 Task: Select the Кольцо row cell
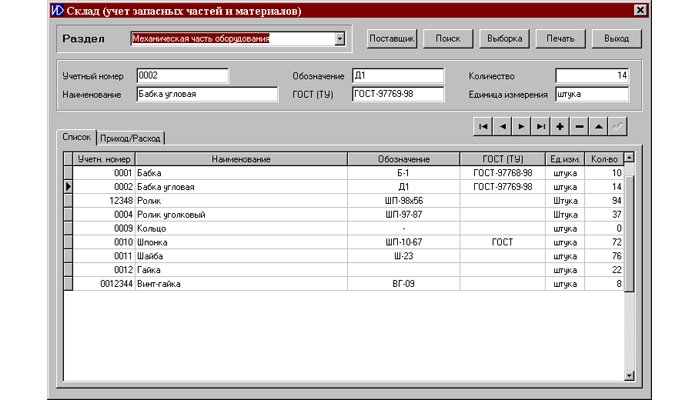click(x=241, y=228)
